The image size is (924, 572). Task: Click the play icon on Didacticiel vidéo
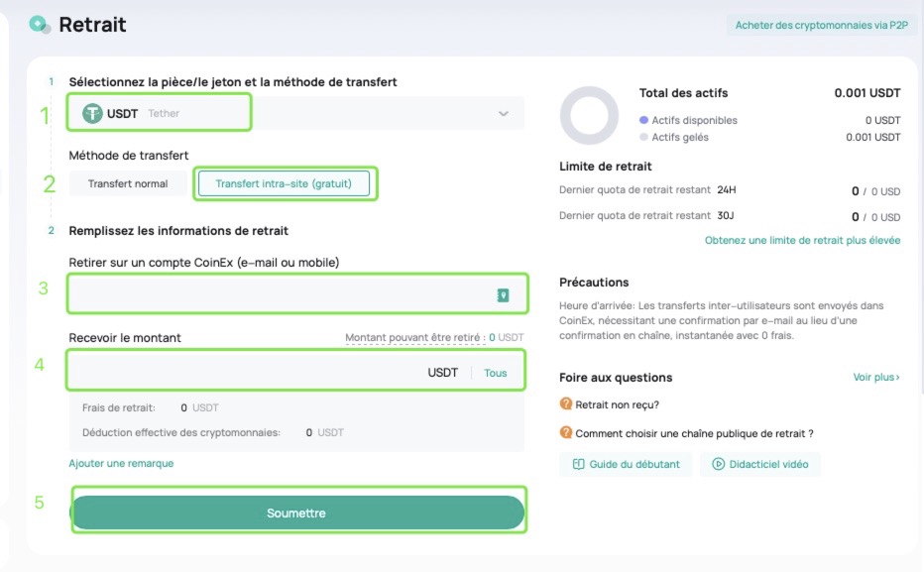(718, 464)
